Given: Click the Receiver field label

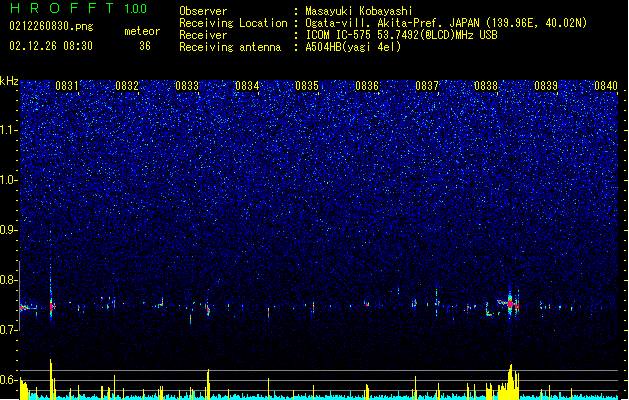Looking at the screenshot, I should [203, 35].
